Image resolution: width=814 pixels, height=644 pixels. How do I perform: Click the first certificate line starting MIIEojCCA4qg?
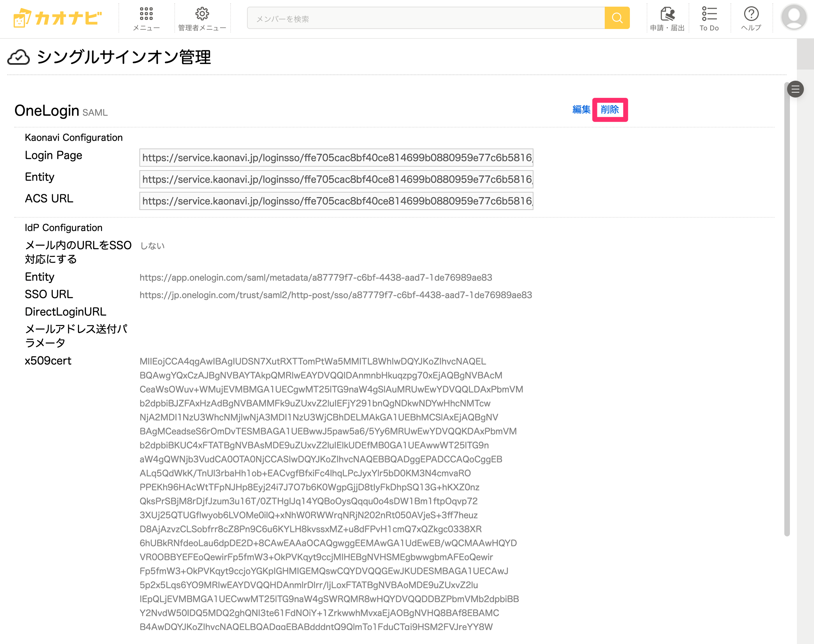313,361
